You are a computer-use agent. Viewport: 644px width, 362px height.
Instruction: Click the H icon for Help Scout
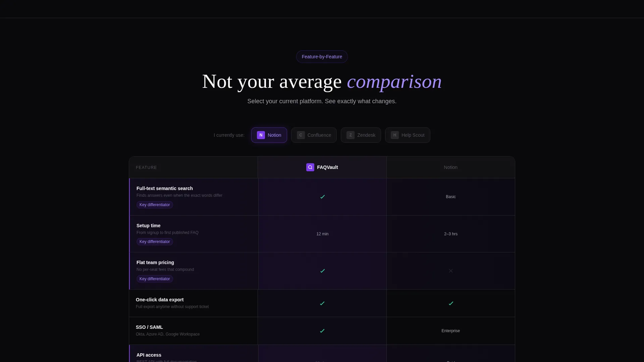tap(395, 135)
